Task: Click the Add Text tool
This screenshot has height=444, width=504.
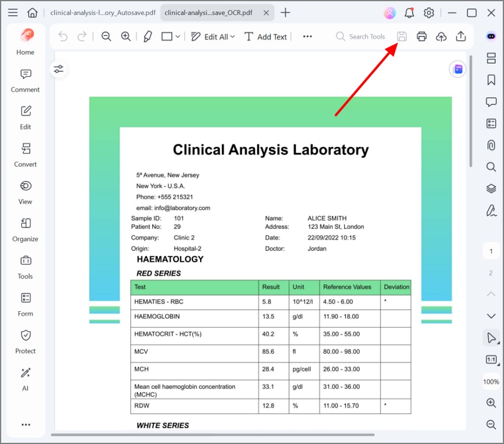Action: click(x=266, y=37)
